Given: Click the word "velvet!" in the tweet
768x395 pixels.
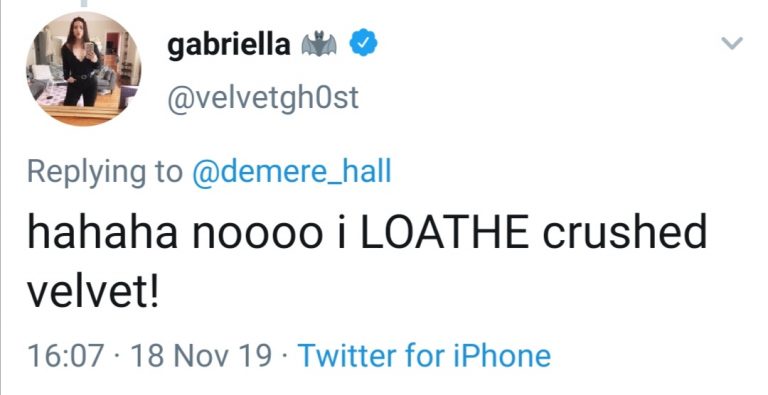Looking at the screenshot, I should (x=93, y=290).
